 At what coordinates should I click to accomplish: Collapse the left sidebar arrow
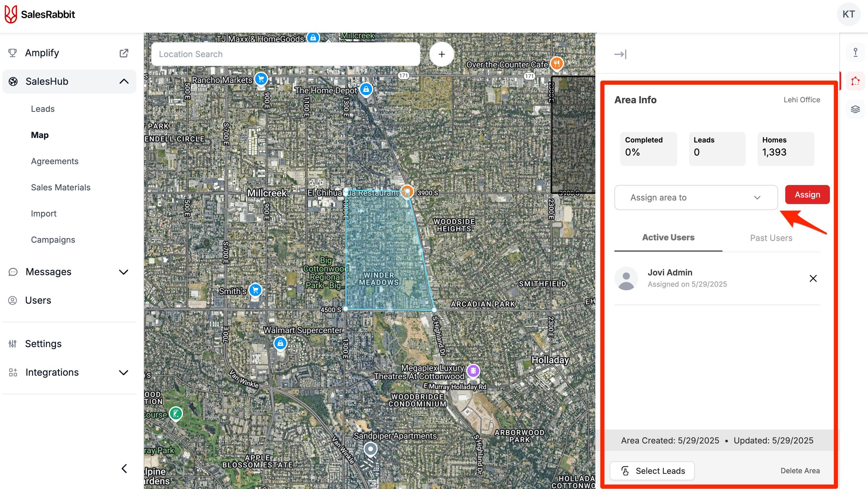coord(124,468)
